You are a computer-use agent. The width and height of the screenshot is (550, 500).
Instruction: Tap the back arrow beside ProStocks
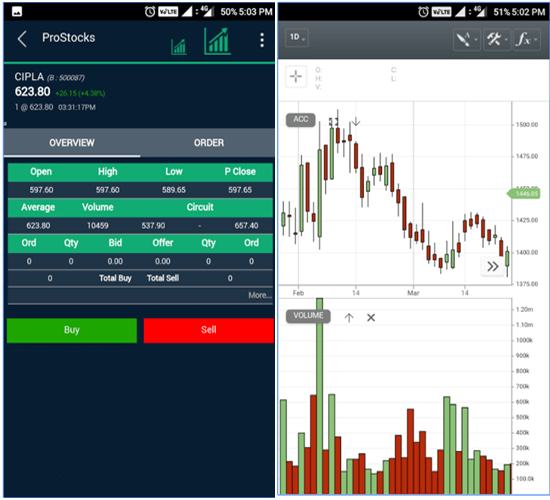coord(22,39)
